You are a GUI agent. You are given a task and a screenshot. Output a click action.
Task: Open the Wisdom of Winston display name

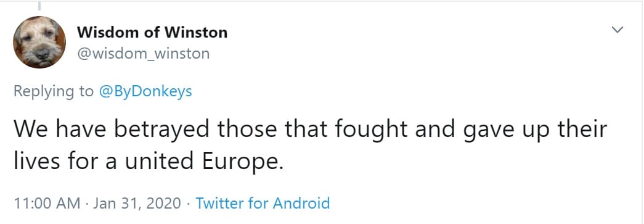pyautogui.click(x=152, y=32)
